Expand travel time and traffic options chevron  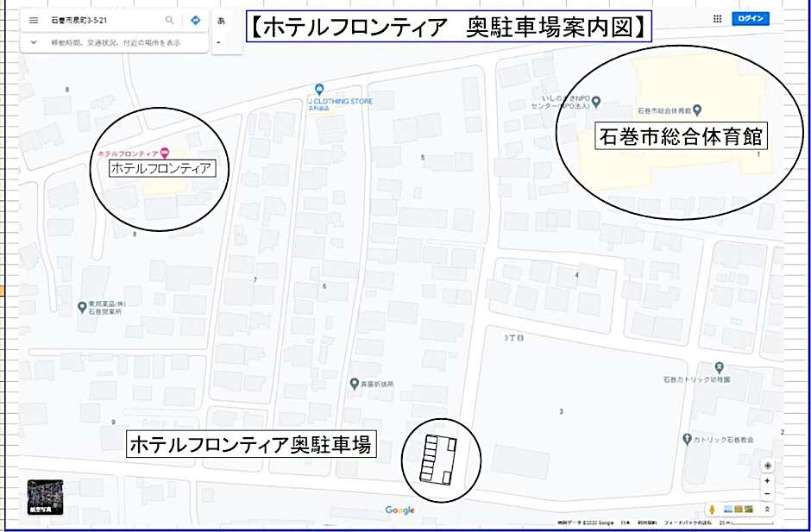pos(33,41)
